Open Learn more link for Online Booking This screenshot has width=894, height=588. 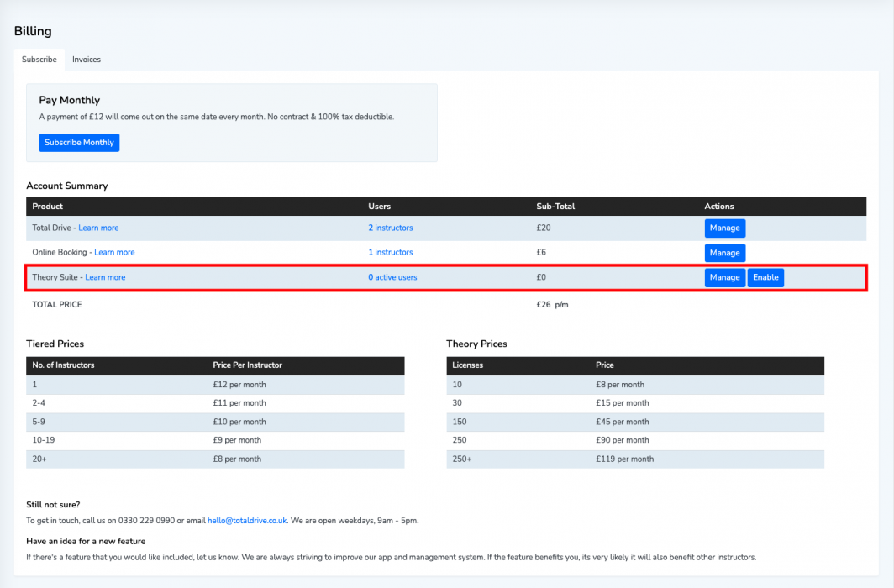click(x=114, y=252)
